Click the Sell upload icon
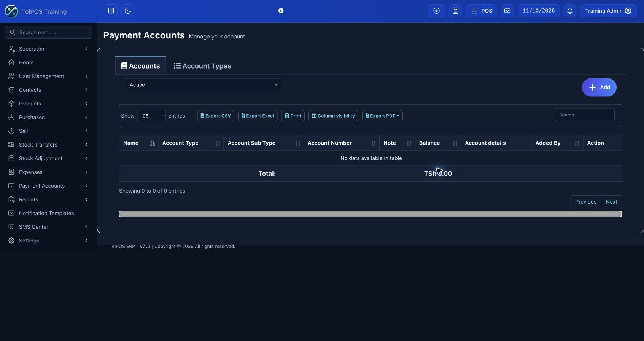This screenshot has width=644, height=341. 11,131
